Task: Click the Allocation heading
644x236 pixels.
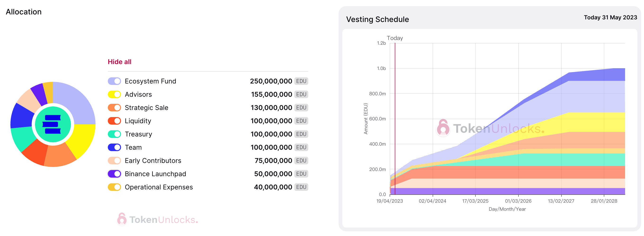Action: [x=24, y=12]
